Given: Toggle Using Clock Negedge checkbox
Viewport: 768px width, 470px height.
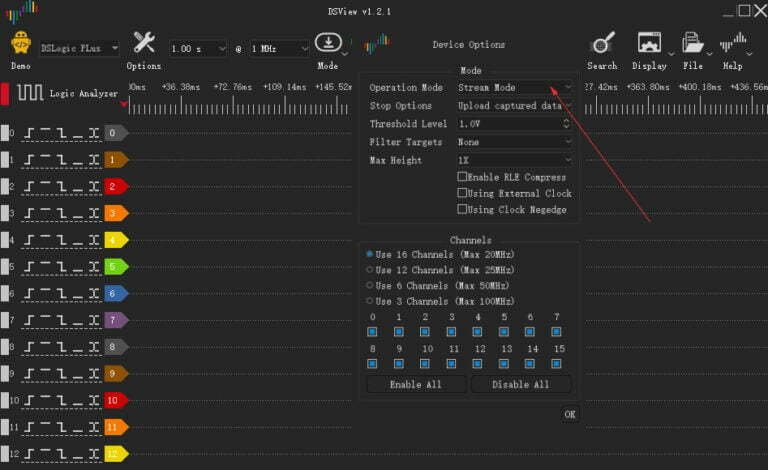Looking at the screenshot, I should click(462, 209).
